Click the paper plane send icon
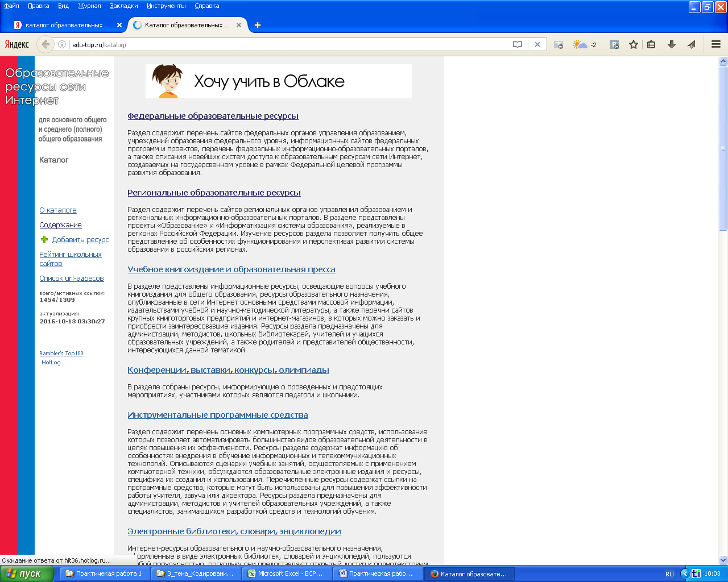The height and width of the screenshot is (582, 728). pos(692,44)
